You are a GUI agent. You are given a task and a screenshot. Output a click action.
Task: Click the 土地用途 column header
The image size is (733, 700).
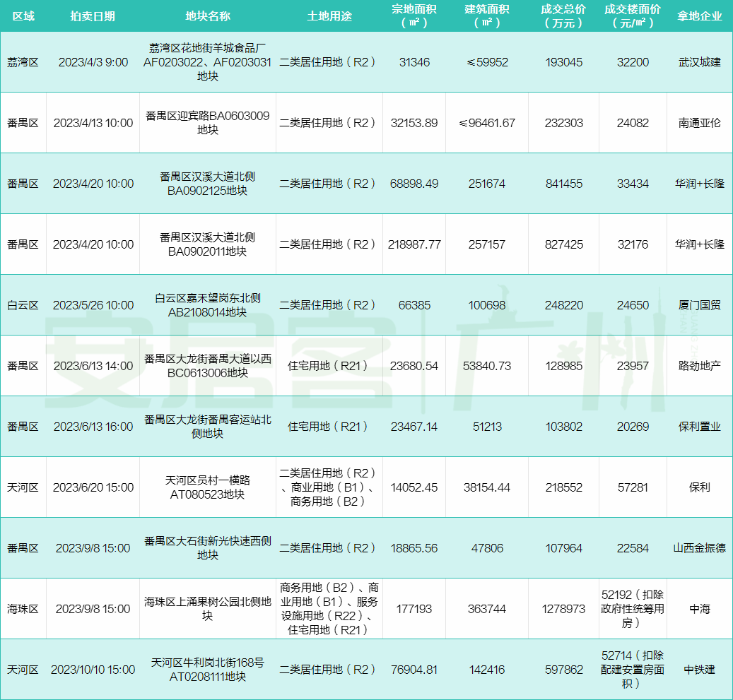[329, 16]
